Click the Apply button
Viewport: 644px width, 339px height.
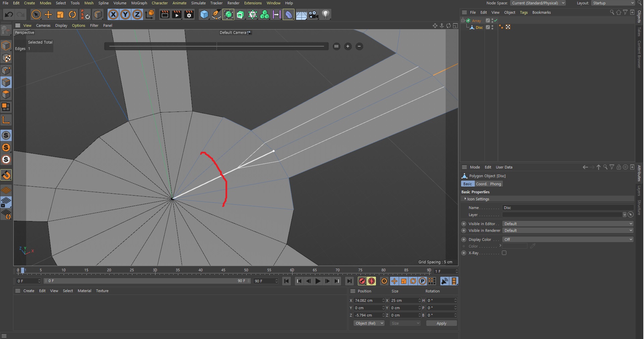tap(441, 323)
